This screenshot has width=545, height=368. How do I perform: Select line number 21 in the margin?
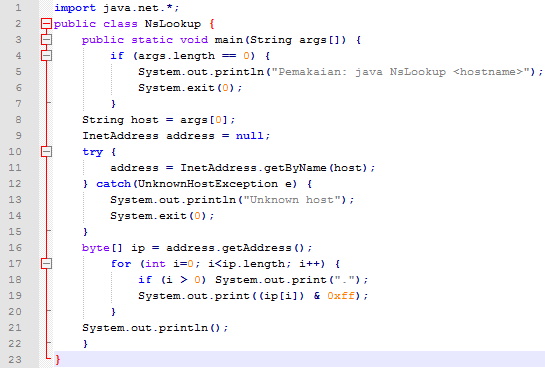click(x=15, y=327)
